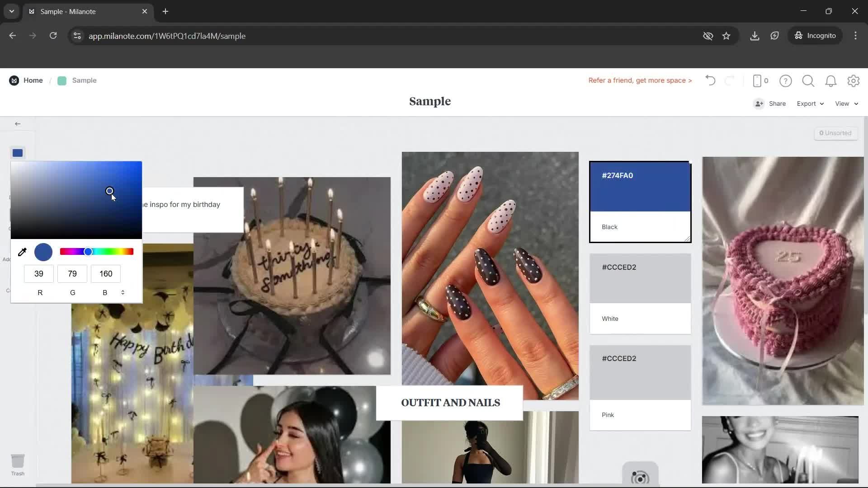This screenshot has height=488, width=868.
Task: Click the Sample breadcrumb item
Action: 84,80
